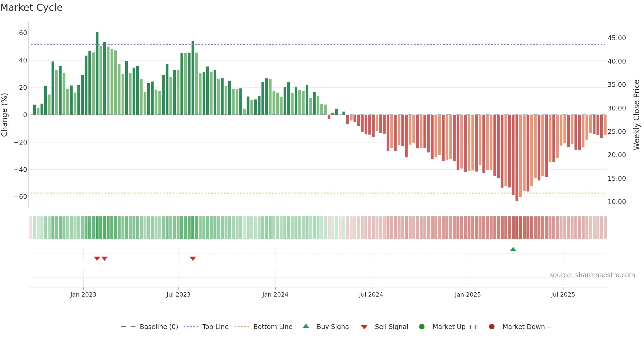Toggle the Buy Signal legend entry
The width and height of the screenshot is (644, 362).
327,327
